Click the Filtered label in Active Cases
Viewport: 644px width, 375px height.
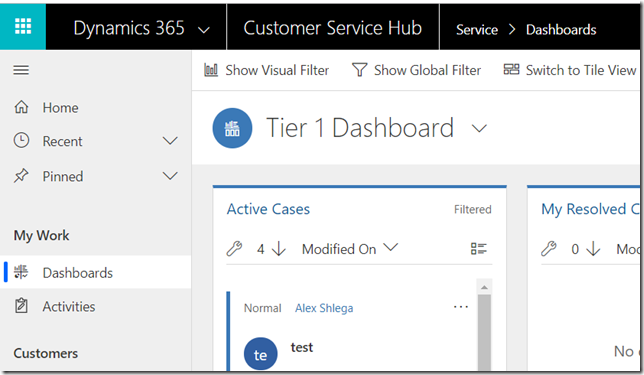pyautogui.click(x=473, y=209)
